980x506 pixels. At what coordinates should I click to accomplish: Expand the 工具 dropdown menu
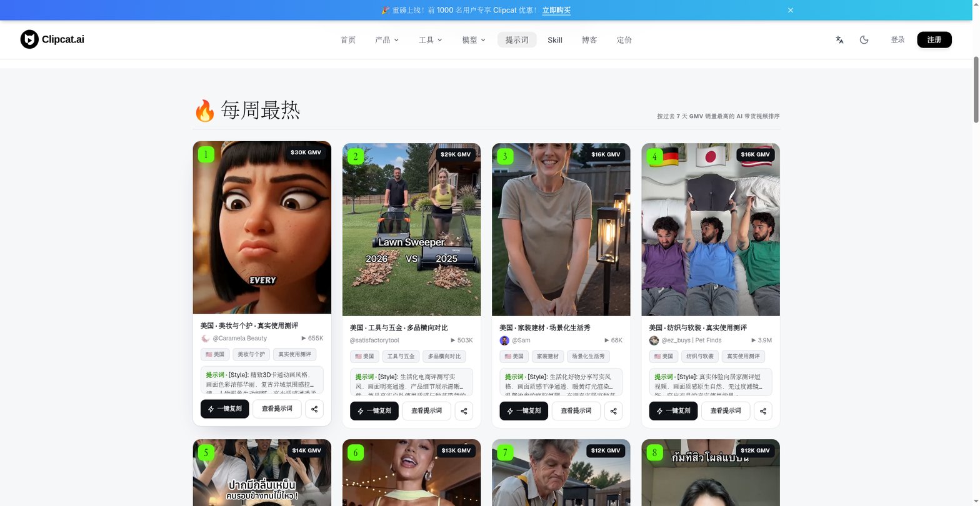[430, 40]
